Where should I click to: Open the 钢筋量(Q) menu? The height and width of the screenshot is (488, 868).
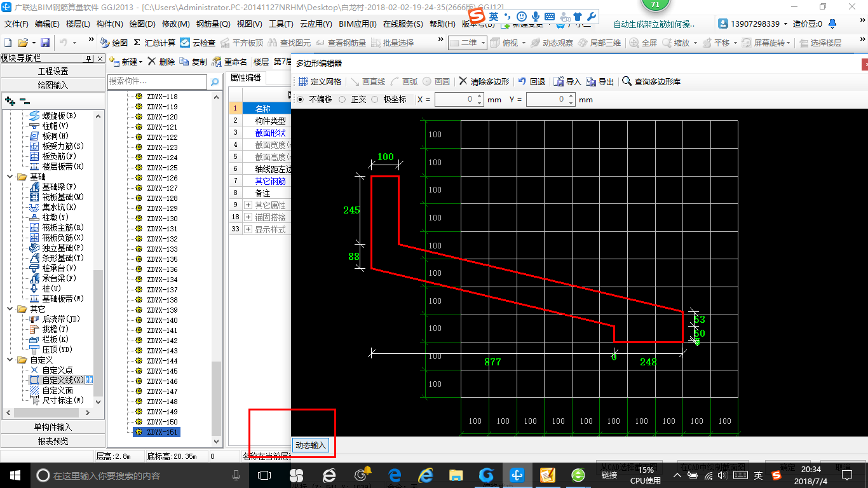click(x=214, y=24)
